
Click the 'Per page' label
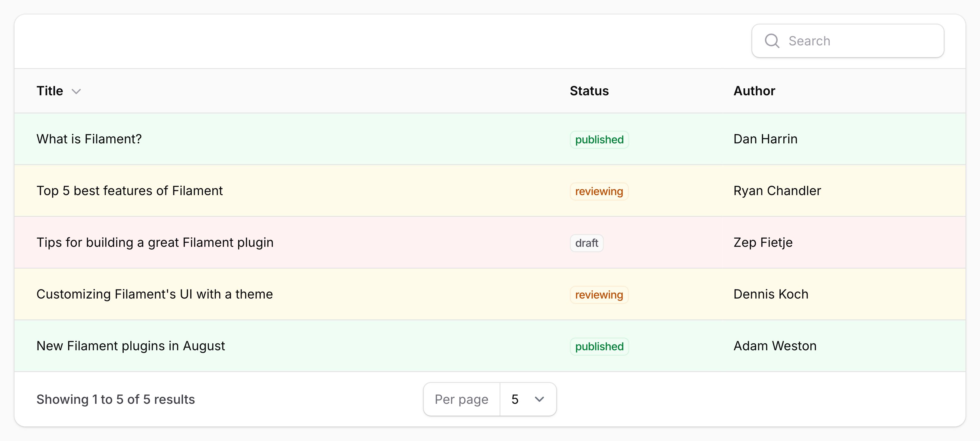pyautogui.click(x=462, y=399)
